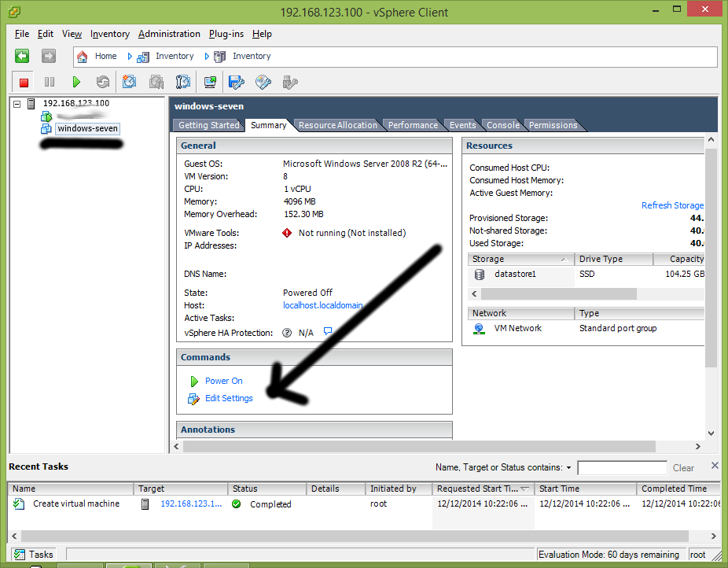This screenshot has height=568, width=728.
Task: Open the File menu
Action: (22, 34)
